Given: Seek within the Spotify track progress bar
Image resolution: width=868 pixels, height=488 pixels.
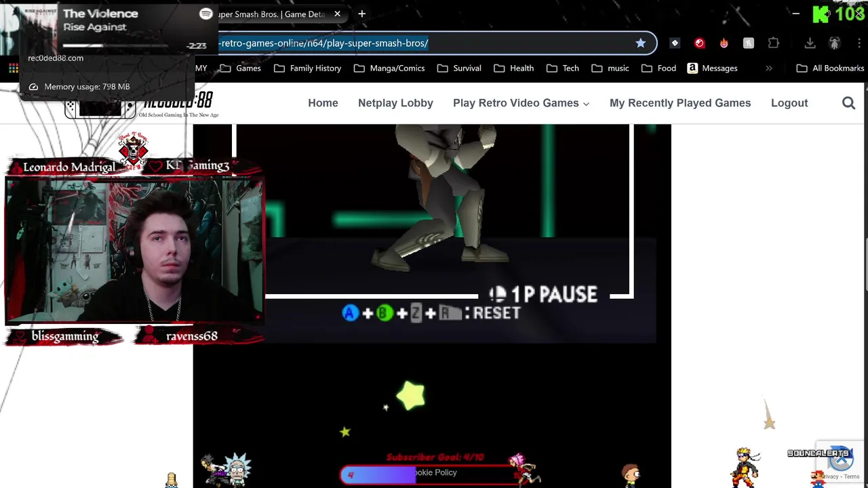Looking at the screenshot, I should [115, 45].
